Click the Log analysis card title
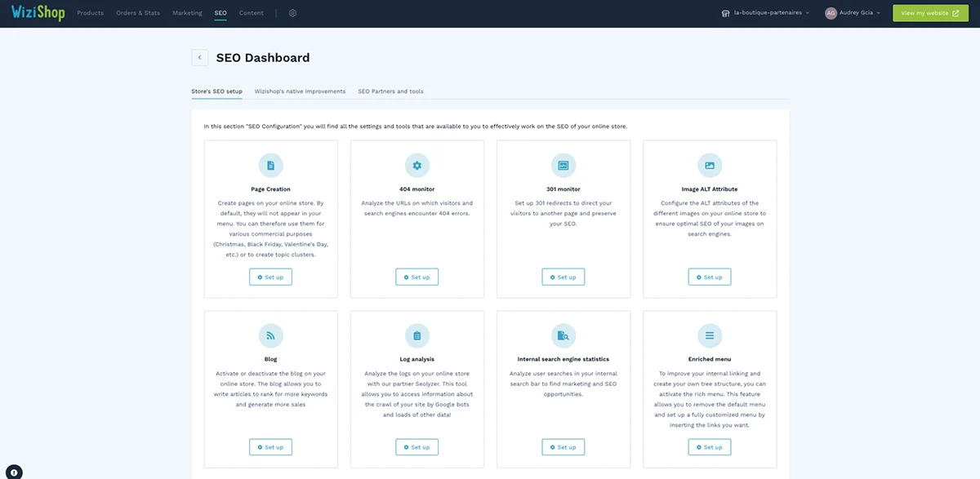Image resolution: width=980 pixels, height=479 pixels. [x=416, y=359]
